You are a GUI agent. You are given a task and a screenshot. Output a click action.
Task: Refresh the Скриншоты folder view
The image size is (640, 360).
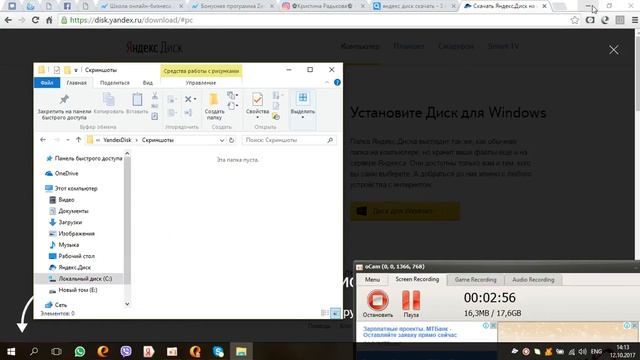click(x=231, y=140)
